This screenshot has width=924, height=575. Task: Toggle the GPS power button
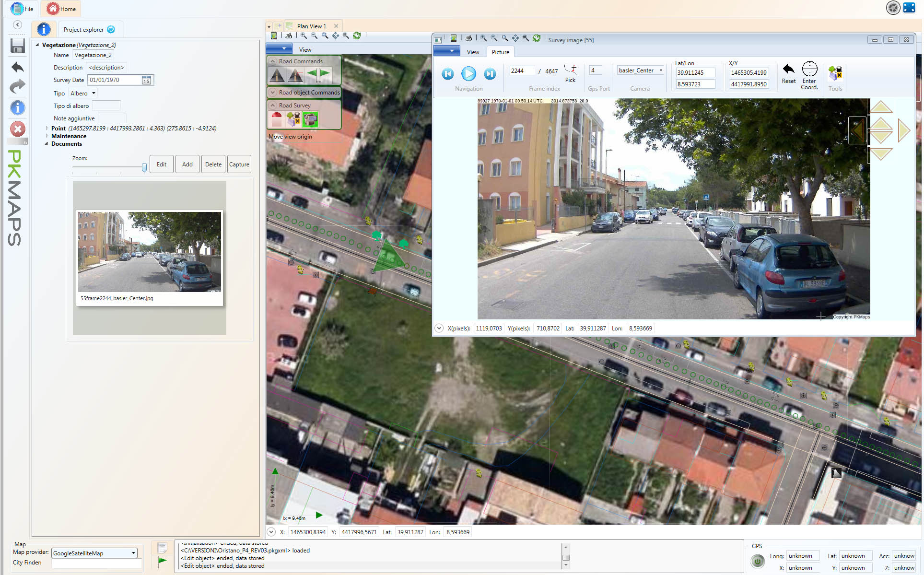(x=758, y=561)
